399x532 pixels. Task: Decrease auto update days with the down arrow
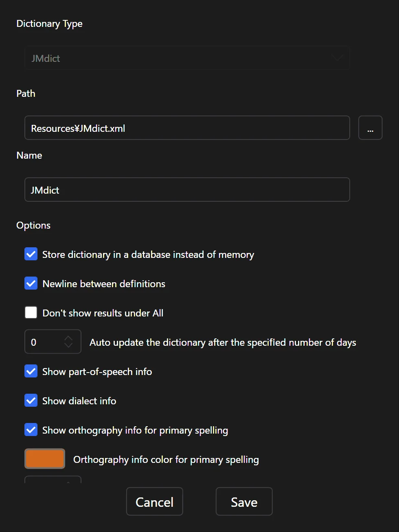68,345
